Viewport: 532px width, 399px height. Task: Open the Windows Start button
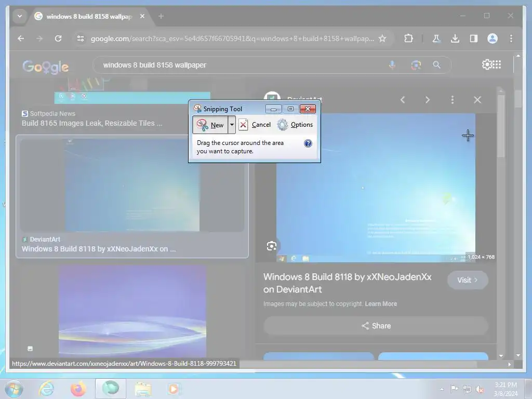14,389
